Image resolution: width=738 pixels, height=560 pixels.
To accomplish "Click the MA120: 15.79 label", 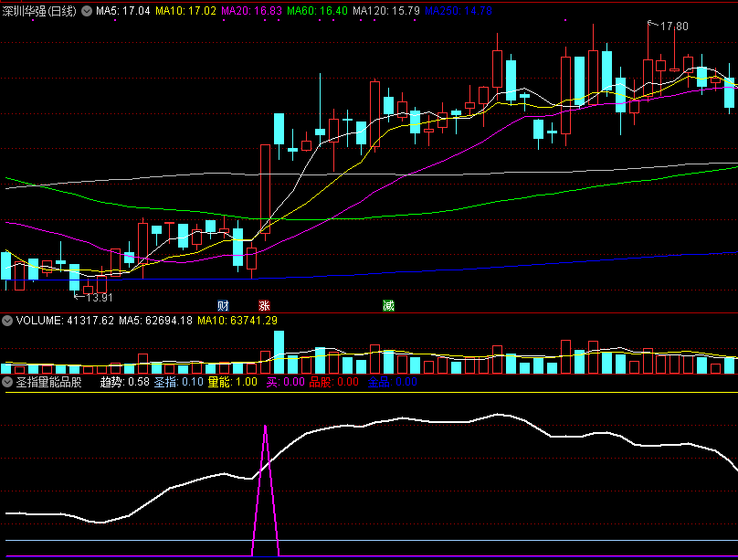I will (386, 11).
